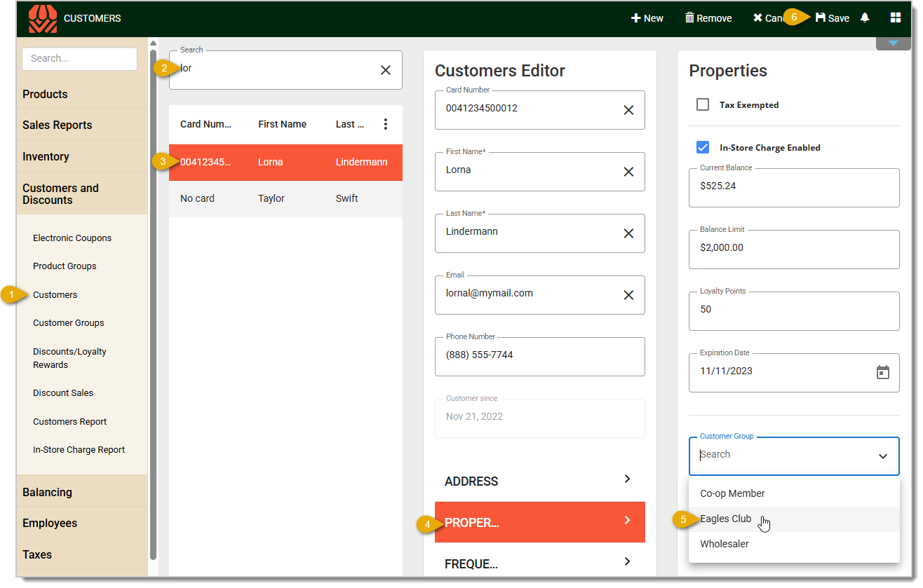
Task: Open Customer Groups page
Action: pyautogui.click(x=68, y=322)
